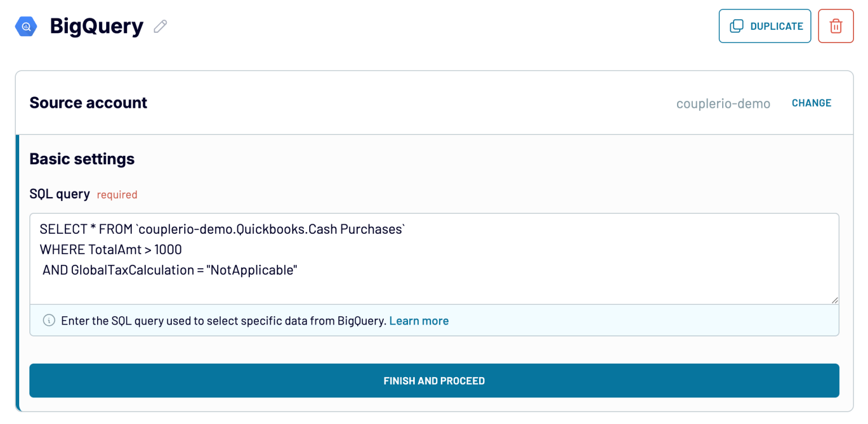Place cursor in WHERE TotalAmt line

coord(111,250)
